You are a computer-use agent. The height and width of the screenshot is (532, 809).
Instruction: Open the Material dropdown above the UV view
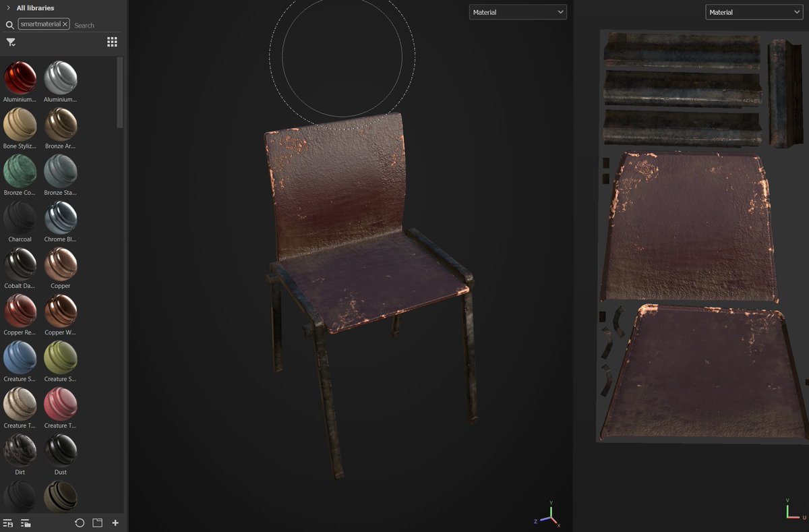pyautogui.click(x=753, y=11)
